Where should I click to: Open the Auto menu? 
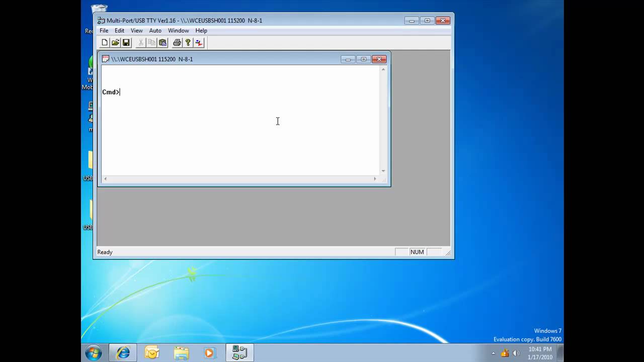(155, 31)
